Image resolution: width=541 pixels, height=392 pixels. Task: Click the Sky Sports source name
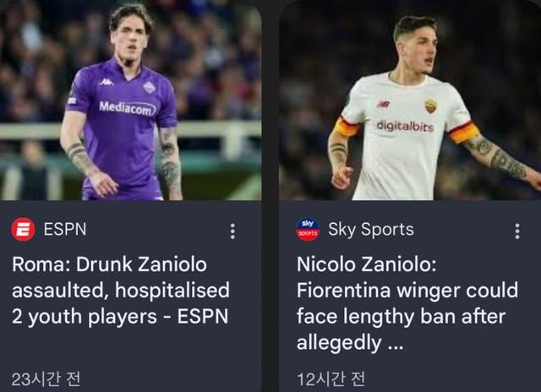(x=370, y=229)
